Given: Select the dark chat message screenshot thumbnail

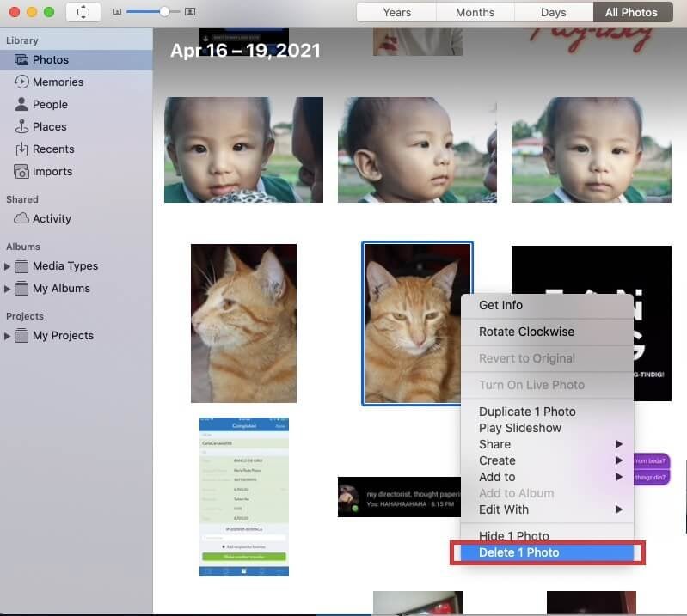Looking at the screenshot, I should click(399, 497).
